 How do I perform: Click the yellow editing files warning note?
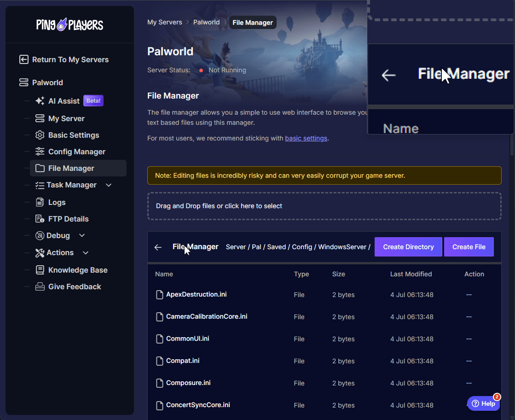(x=324, y=175)
